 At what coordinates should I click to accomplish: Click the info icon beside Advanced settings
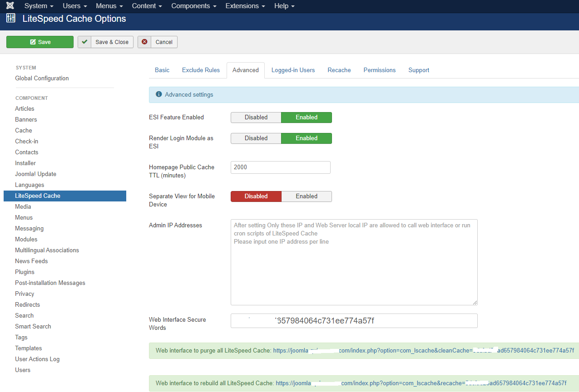159,94
